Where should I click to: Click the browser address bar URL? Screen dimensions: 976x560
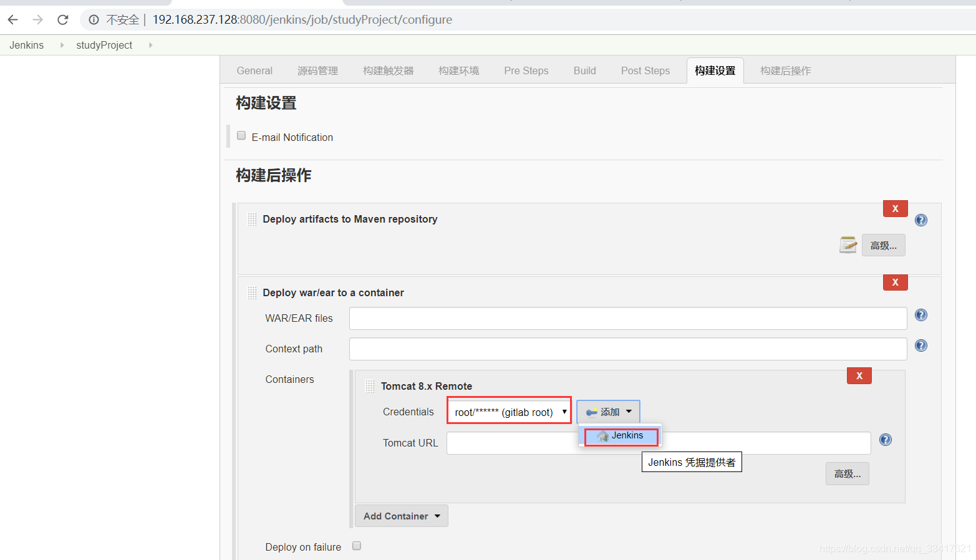point(302,20)
